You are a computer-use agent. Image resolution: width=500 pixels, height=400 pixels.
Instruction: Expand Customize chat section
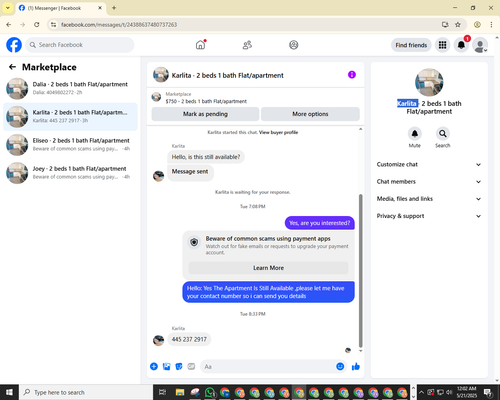[429, 164]
